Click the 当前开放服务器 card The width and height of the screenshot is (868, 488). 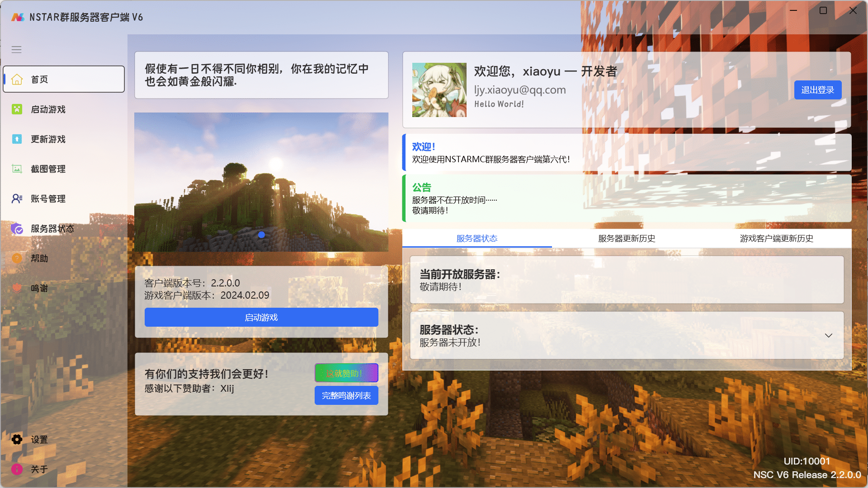click(x=627, y=280)
